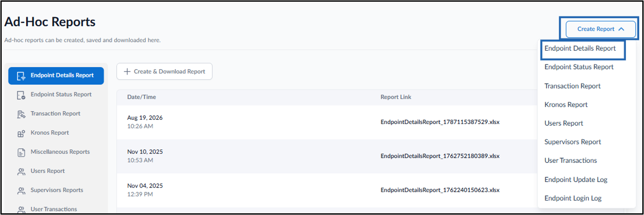
Task: Download EndpointDetailsReport_1762240150623.xlsx link
Action: pos(440,190)
